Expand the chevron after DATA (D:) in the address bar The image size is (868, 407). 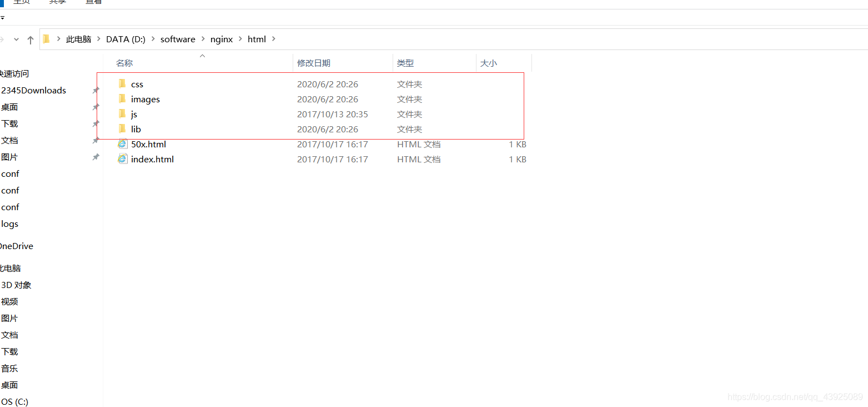[x=153, y=39]
